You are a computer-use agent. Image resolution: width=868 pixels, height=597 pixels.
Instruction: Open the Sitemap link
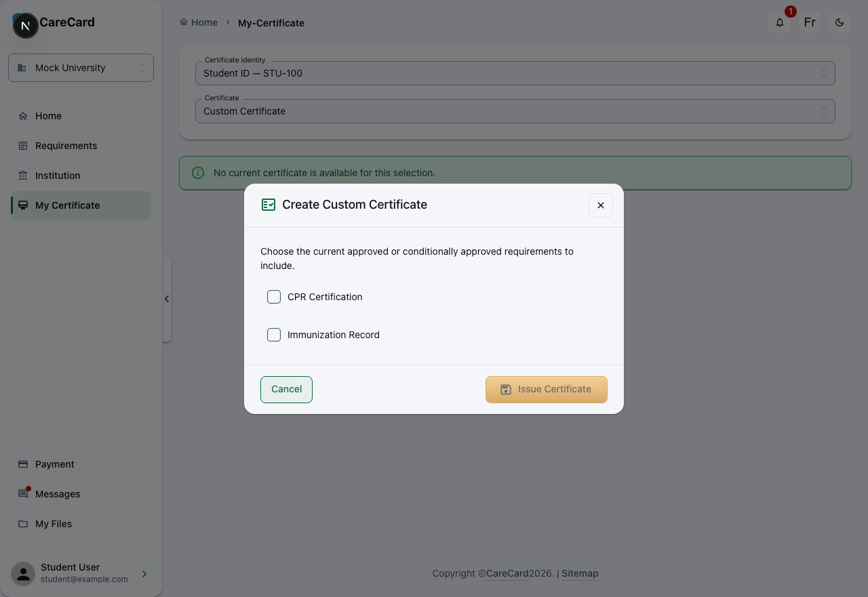tap(580, 573)
